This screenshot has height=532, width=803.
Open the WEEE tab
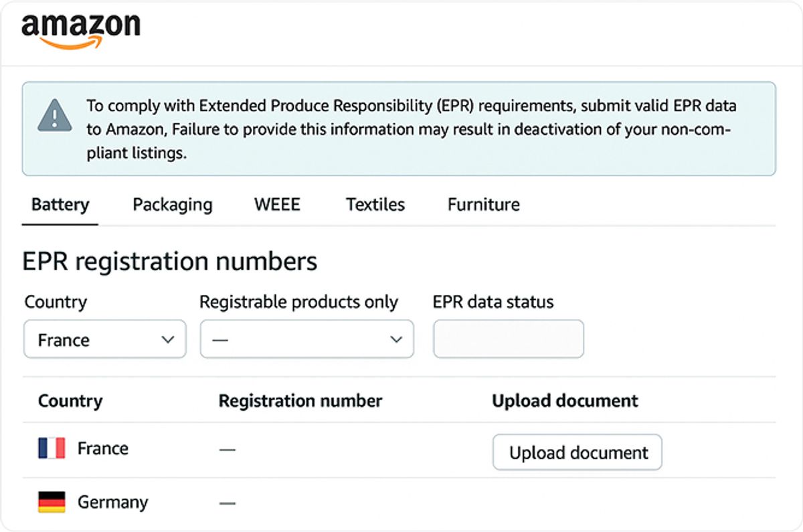(x=277, y=204)
